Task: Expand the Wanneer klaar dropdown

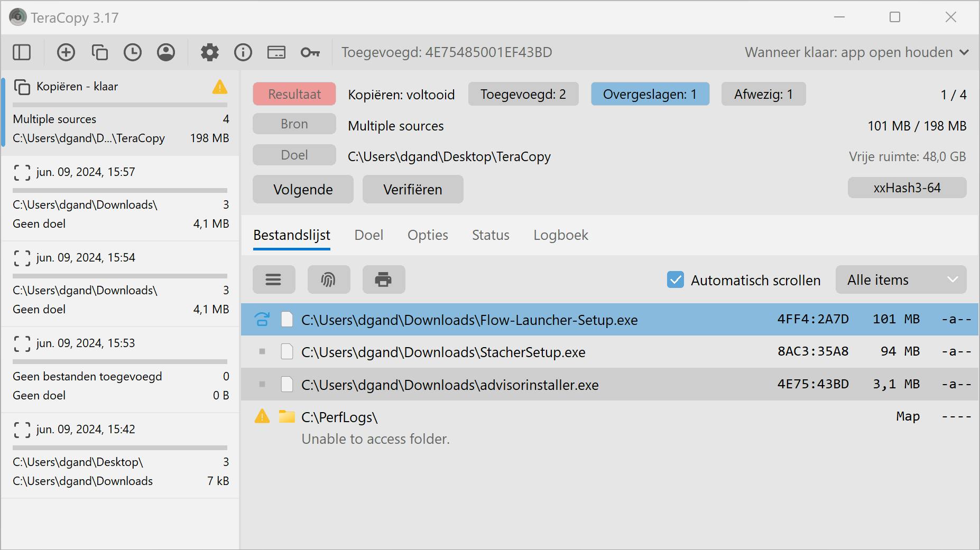Action: [x=856, y=52]
